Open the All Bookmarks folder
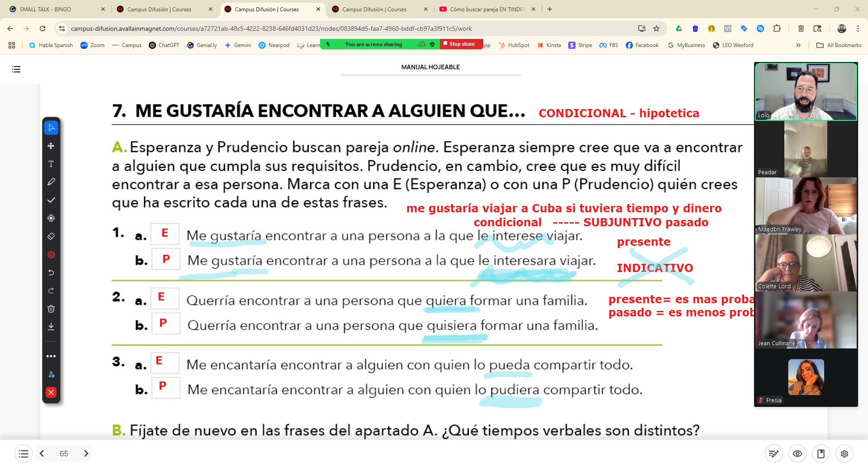Viewport: 868px width, 467px height. pos(839,45)
